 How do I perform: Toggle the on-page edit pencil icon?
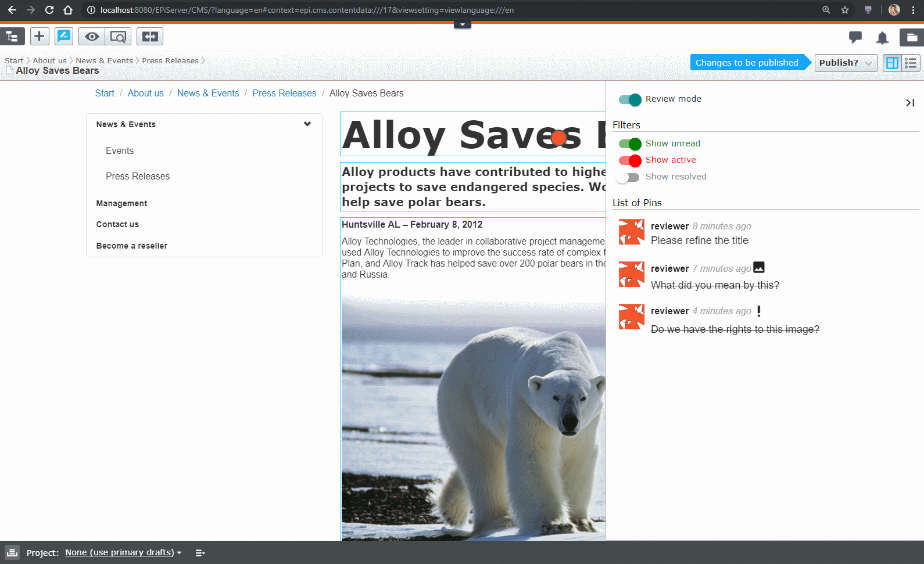tap(64, 37)
